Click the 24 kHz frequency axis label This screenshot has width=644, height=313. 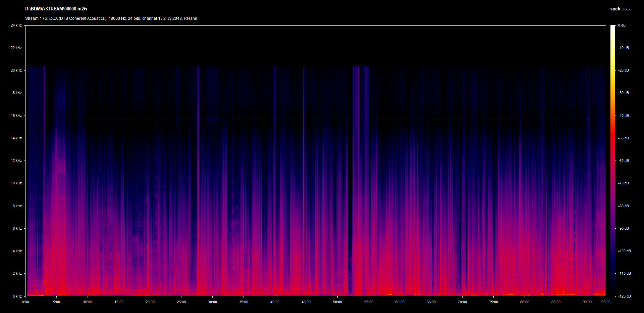click(16, 25)
